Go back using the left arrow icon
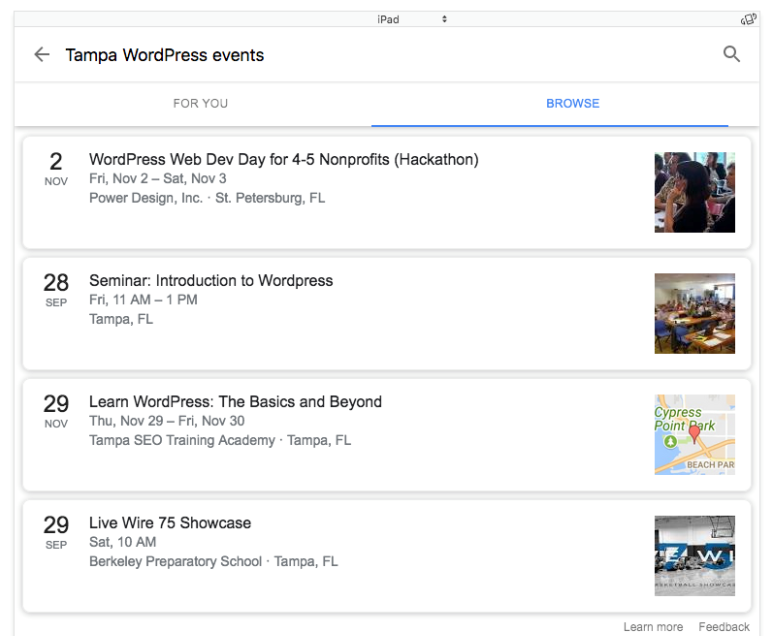Screen dimensions: 772x636 coord(42,54)
